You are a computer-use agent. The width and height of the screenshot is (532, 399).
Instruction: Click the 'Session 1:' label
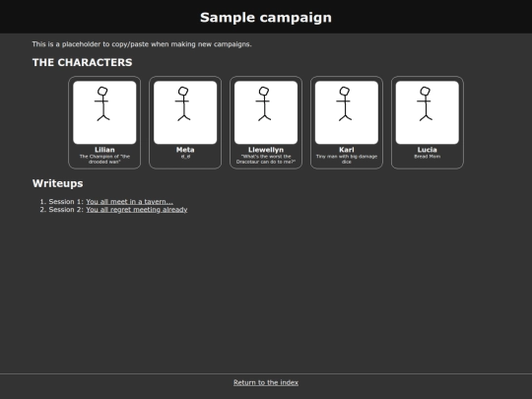tap(66, 202)
